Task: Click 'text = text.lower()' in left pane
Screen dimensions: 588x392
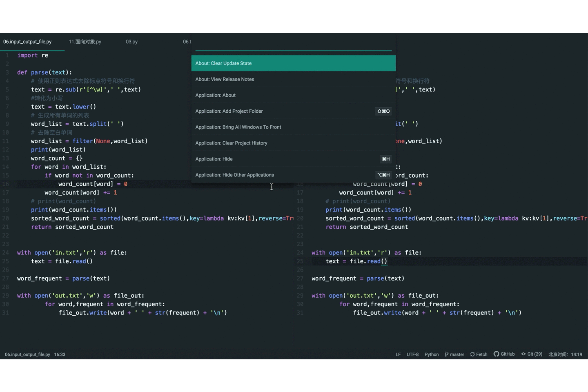Action: pos(63,107)
